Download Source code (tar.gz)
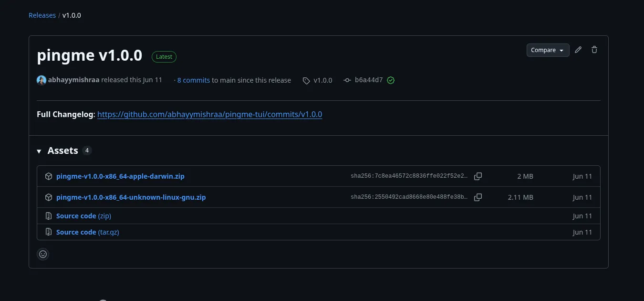The height and width of the screenshot is (301, 644). pyautogui.click(x=88, y=232)
